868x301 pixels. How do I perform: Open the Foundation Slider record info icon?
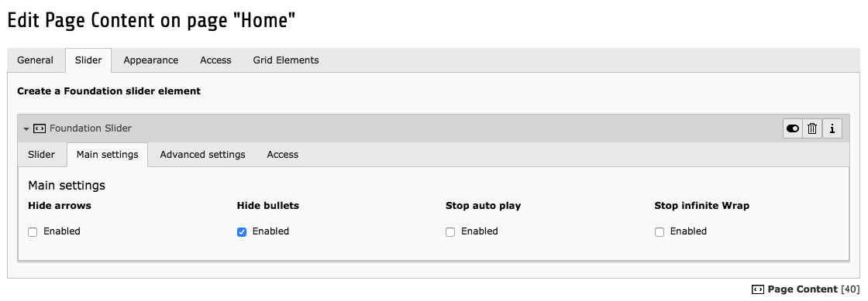click(x=832, y=128)
